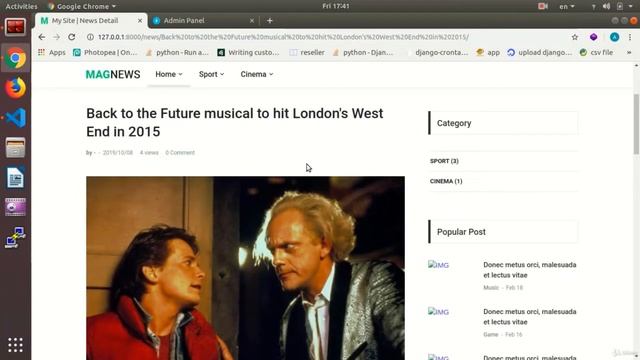
Task: Open the red app icon atop the dock
Action: click(16, 27)
